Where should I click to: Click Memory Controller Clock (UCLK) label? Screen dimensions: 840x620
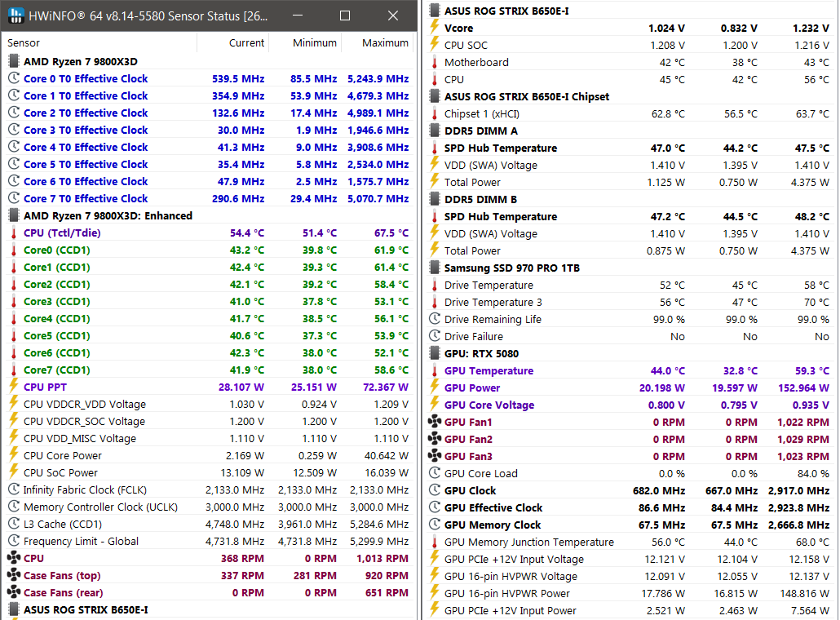click(x=100, y=507)
